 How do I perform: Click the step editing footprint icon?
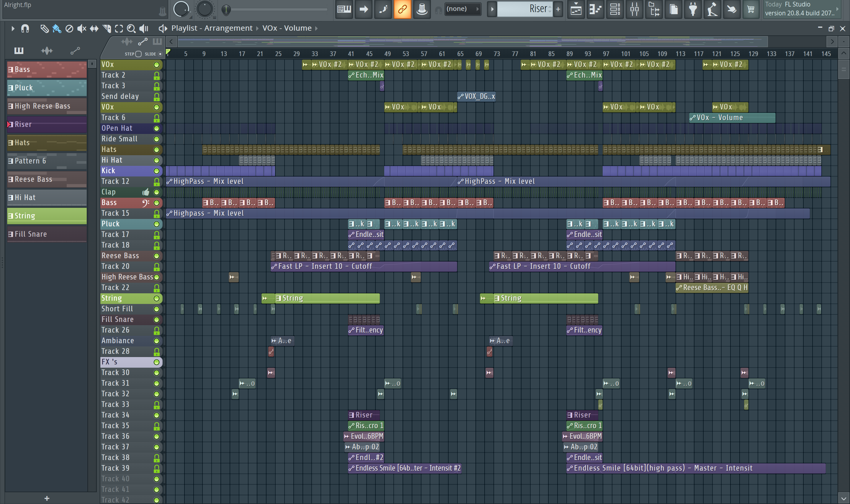click(x=383, y=9)
